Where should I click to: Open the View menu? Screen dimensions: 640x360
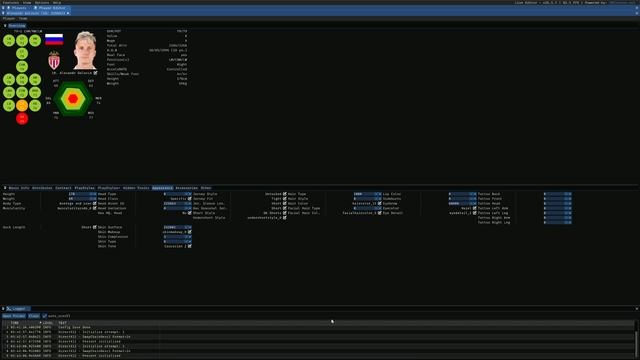[x=27, y=2]
